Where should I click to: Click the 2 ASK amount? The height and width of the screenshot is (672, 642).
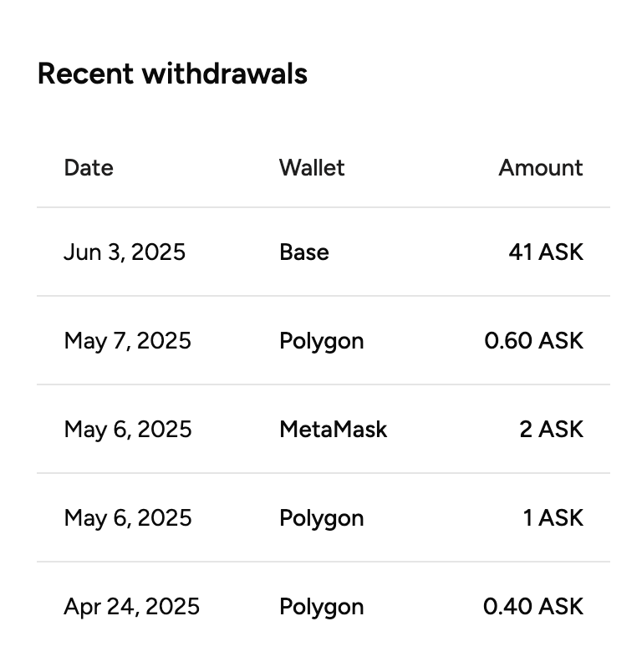[551, 430]
